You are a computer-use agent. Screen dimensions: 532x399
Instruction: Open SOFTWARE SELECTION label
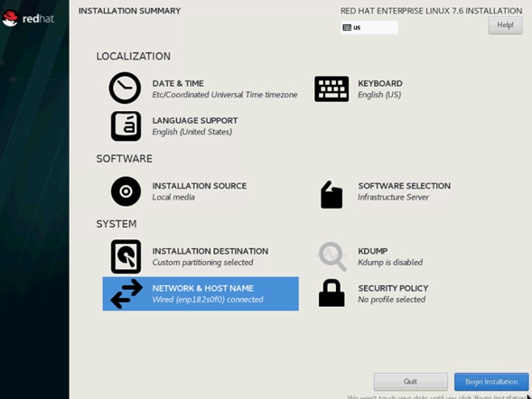click(405, 186)
